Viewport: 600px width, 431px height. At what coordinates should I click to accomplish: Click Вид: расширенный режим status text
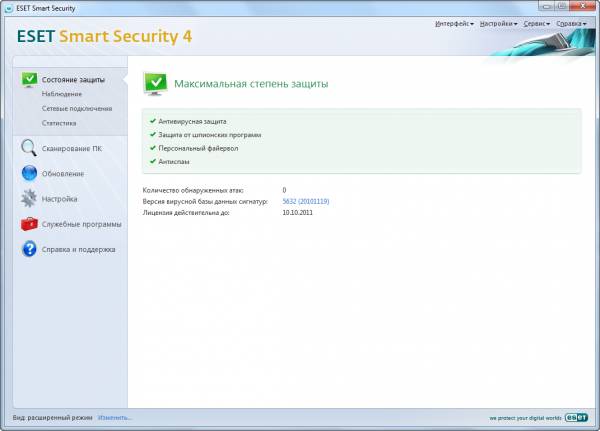pos(52,418)
